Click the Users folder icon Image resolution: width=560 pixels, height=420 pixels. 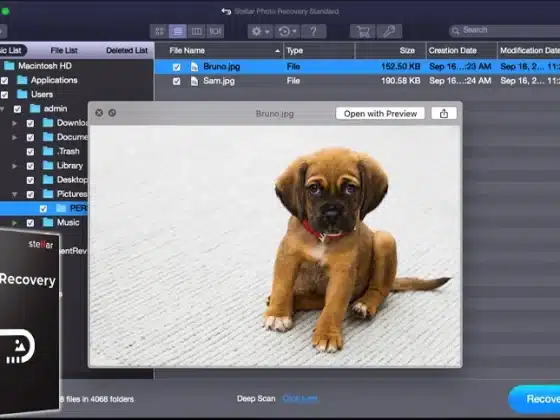point(22,94)
